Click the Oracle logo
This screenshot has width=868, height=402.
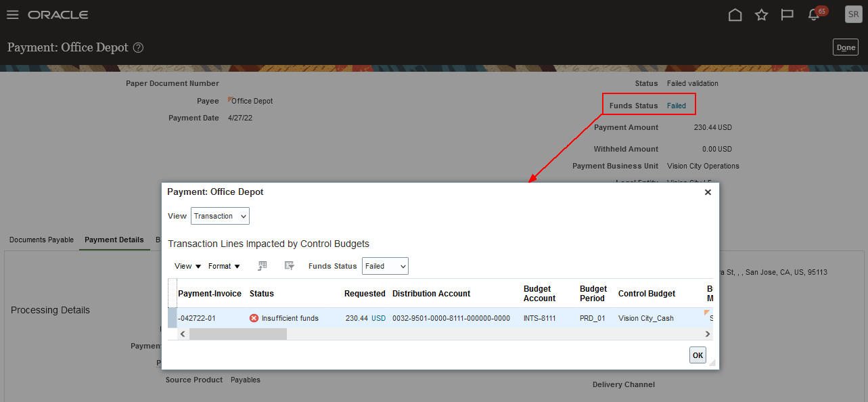pos(58,15)
